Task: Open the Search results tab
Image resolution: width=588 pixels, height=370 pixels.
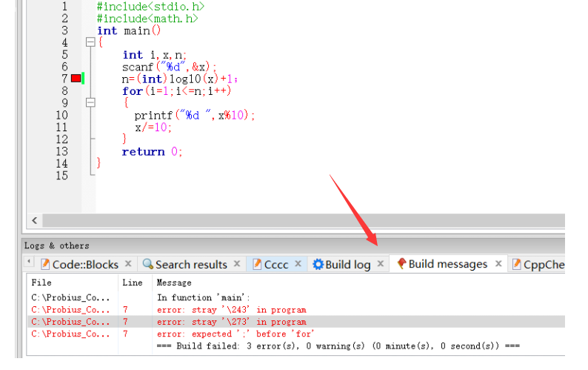Action: point(191,265)
